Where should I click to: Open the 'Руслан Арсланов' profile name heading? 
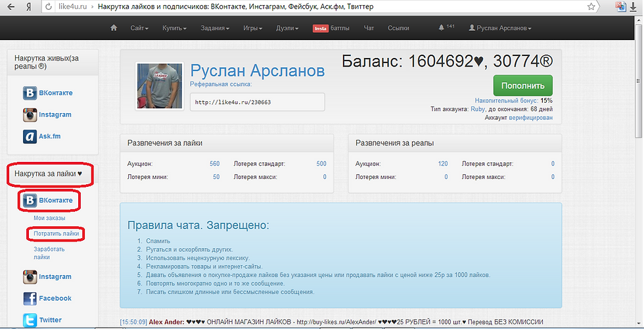[258, 71]
